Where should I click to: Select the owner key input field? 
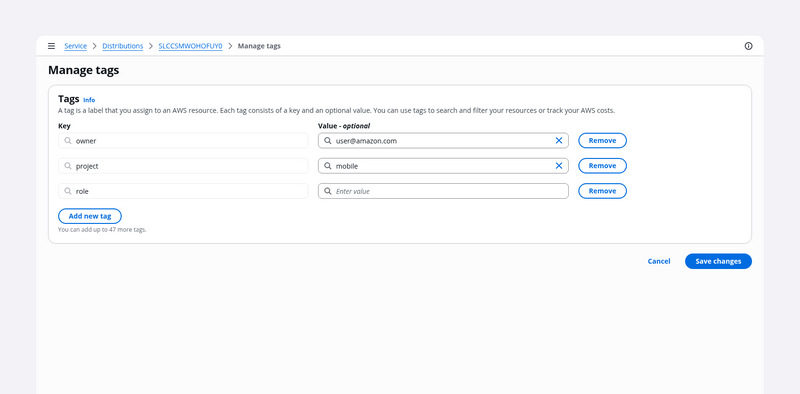183,140
